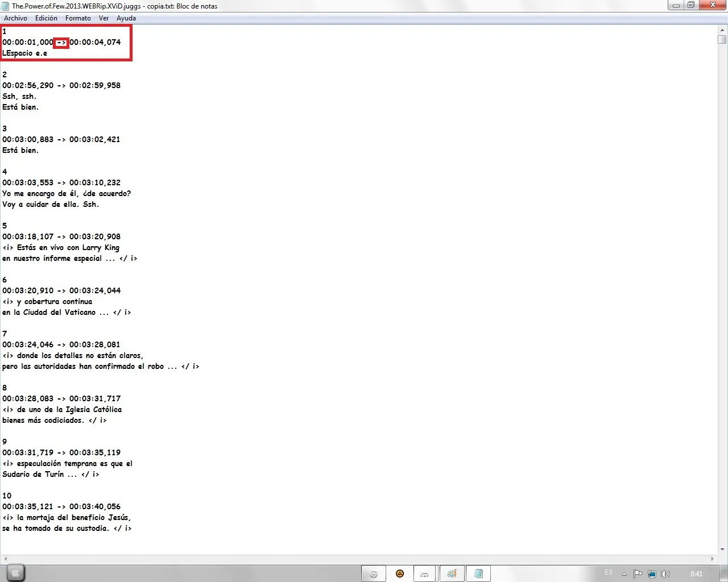Viewport: 728px width, 582px height.
Task: Grab the vertical scrollbar thumb
Action: click(722, 39)
